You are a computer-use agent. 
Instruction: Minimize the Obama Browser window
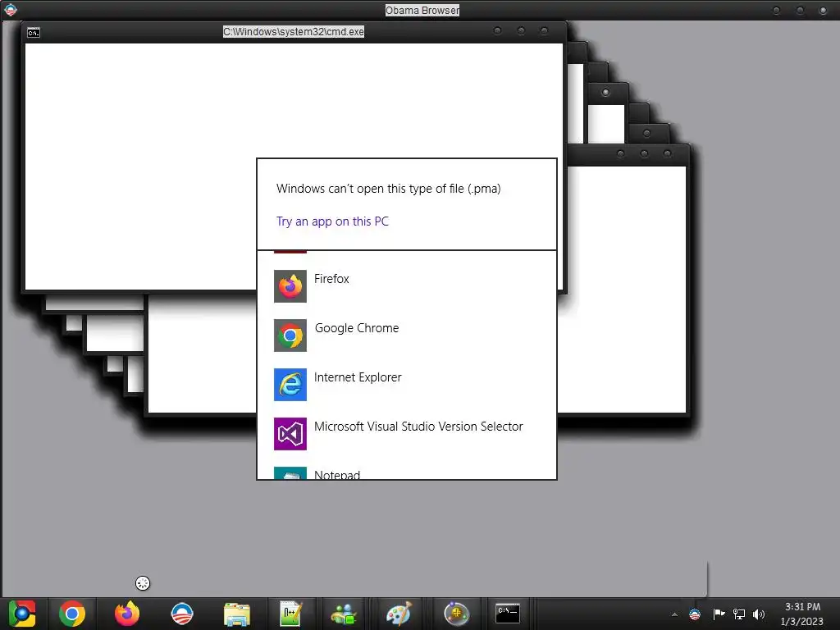click(x=776, y=10)
